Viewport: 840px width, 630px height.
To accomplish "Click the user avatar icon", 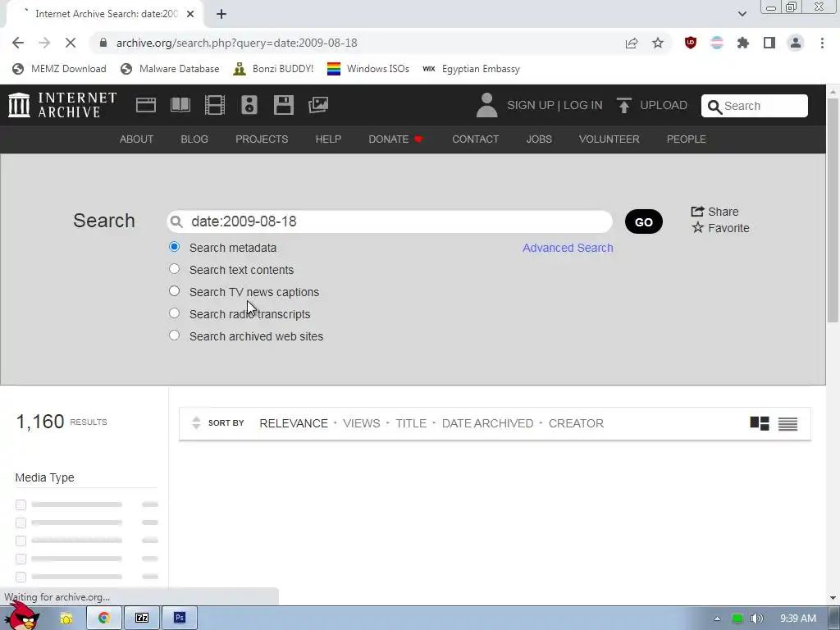I will [486, 105].
